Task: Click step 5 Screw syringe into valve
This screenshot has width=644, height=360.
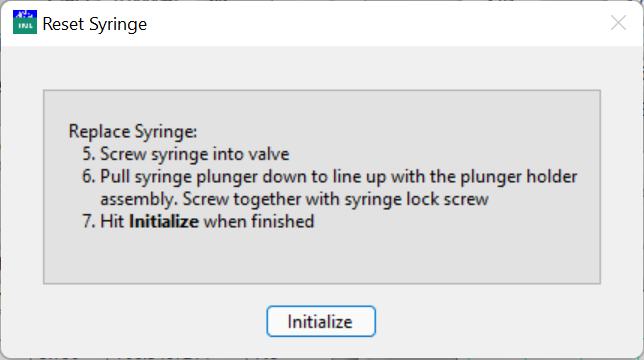Action: 186,154
